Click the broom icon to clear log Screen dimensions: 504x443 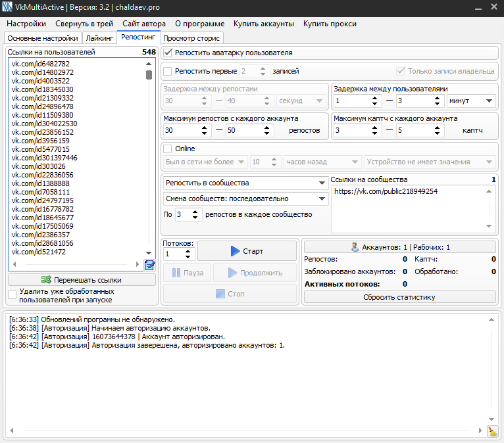pos(492,431)
